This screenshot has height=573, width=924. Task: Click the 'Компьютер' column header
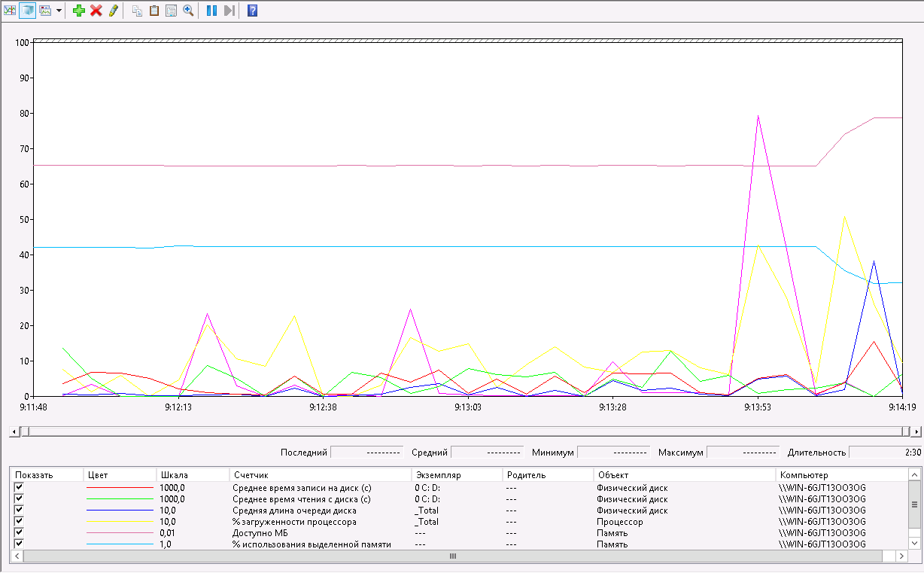(x=841, y=475)
